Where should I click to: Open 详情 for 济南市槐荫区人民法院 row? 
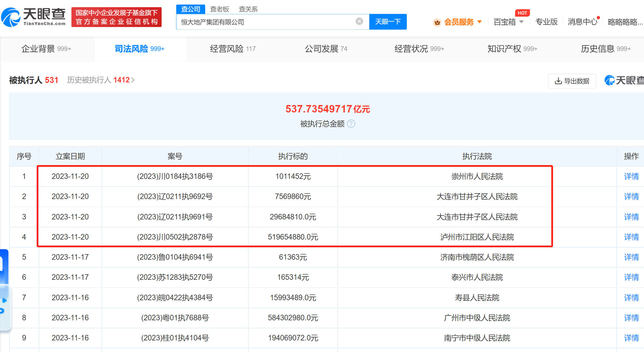point(631,257)
